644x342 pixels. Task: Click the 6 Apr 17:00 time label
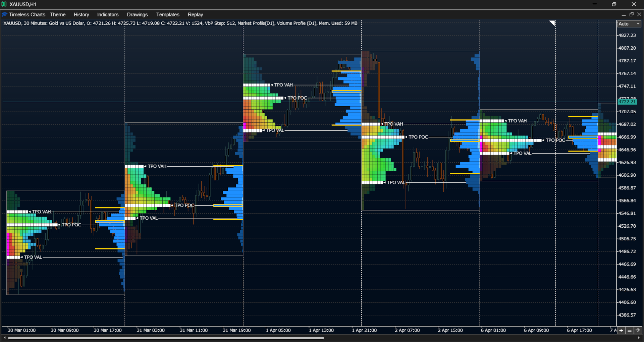(580, 331)
